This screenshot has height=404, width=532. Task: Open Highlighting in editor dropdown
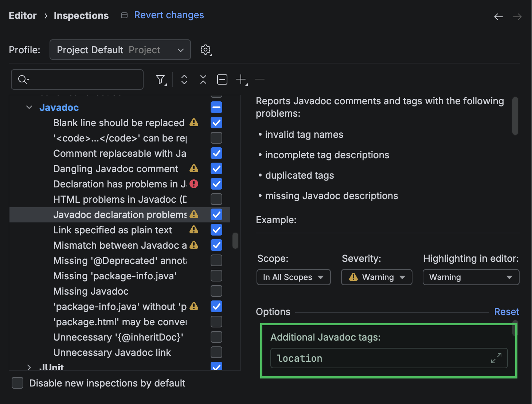click(x=471, y=277)
